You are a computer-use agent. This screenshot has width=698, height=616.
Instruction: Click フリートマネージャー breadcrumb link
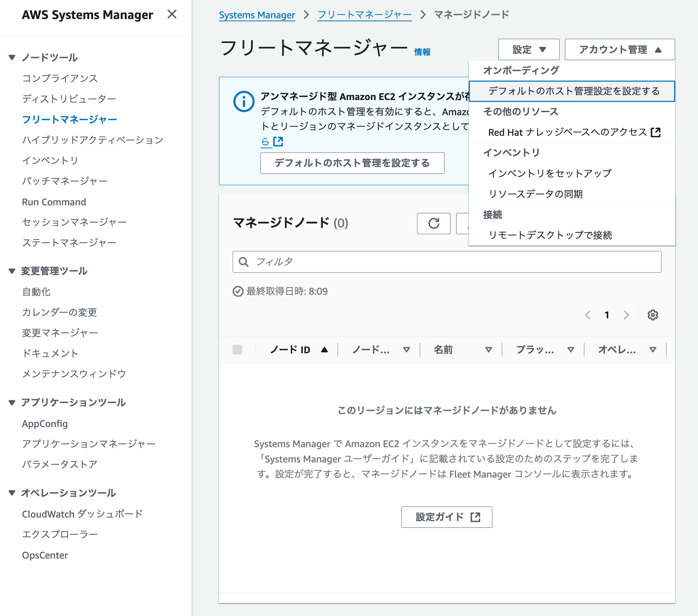pyautogui.click(x=364, y=15)
